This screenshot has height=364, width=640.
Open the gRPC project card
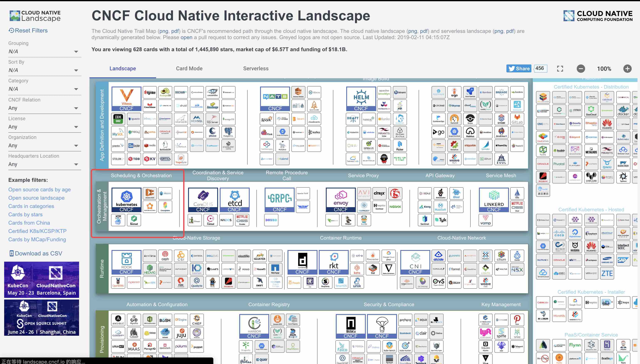tap(279, 200)
